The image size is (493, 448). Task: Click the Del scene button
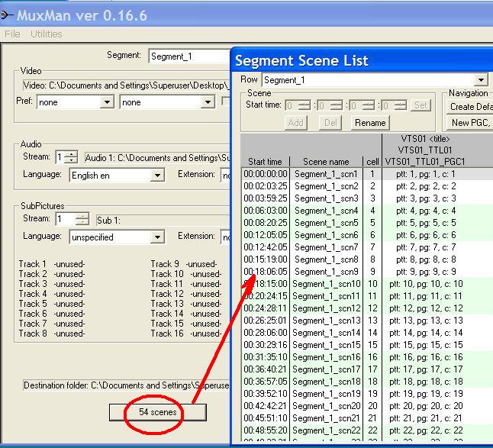point(330,123)
